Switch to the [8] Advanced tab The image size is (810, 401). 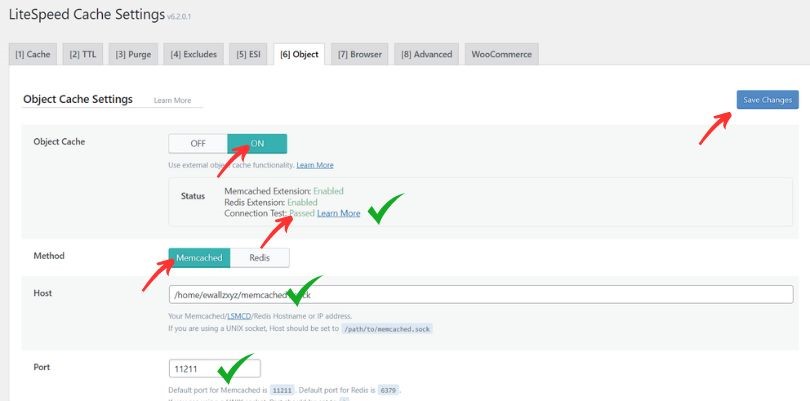(x=426, y=54)
